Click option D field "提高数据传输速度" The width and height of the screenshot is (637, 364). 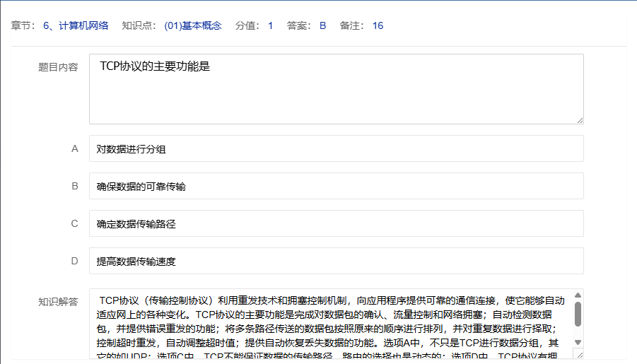(x=336, y=262)
